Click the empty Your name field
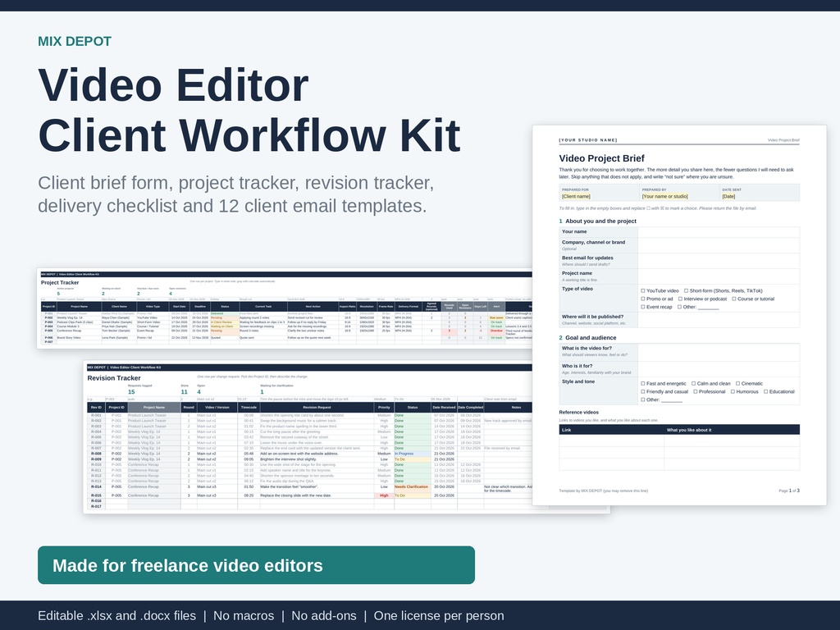Viewport: 840px width, 630px height. click(x=719, y=232)
